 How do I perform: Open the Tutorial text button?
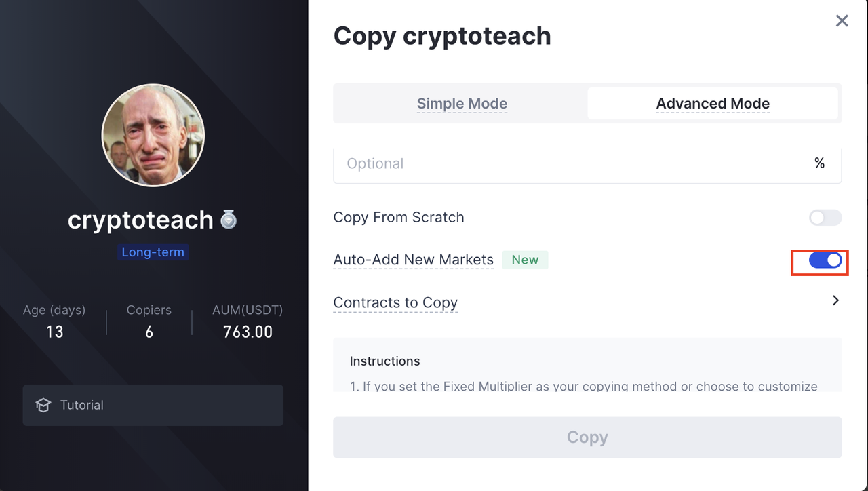(82, 406)
